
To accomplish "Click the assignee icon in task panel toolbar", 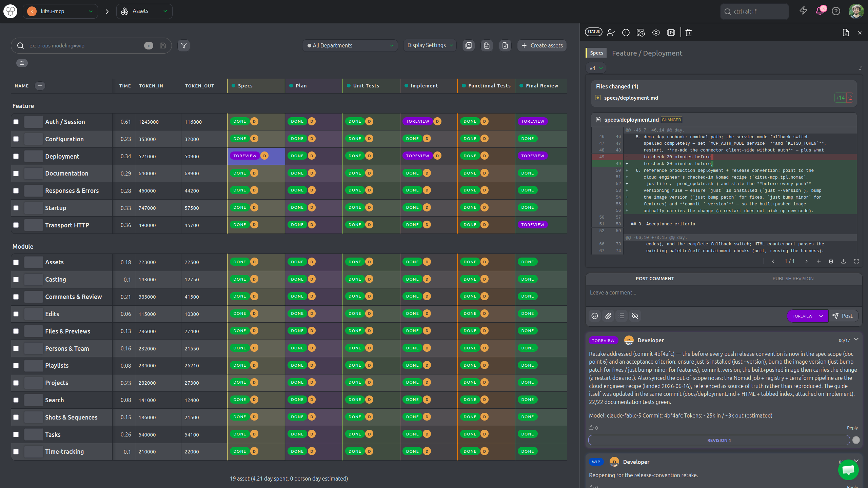I will pyautogui.click(x=611, y=33).
